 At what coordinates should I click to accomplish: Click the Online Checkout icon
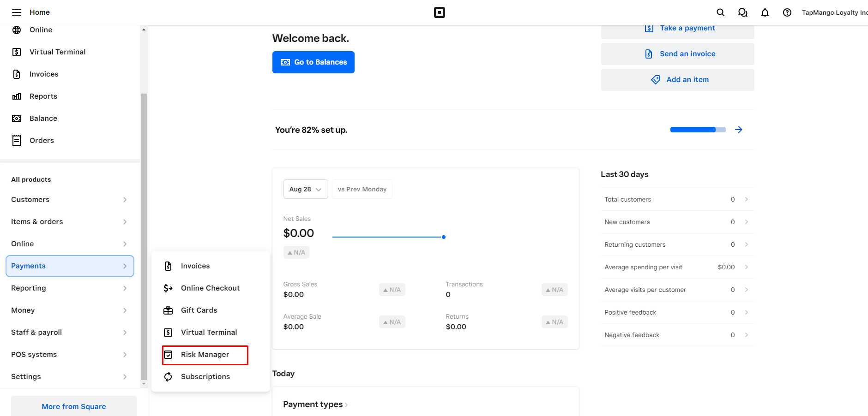[168, 288]
